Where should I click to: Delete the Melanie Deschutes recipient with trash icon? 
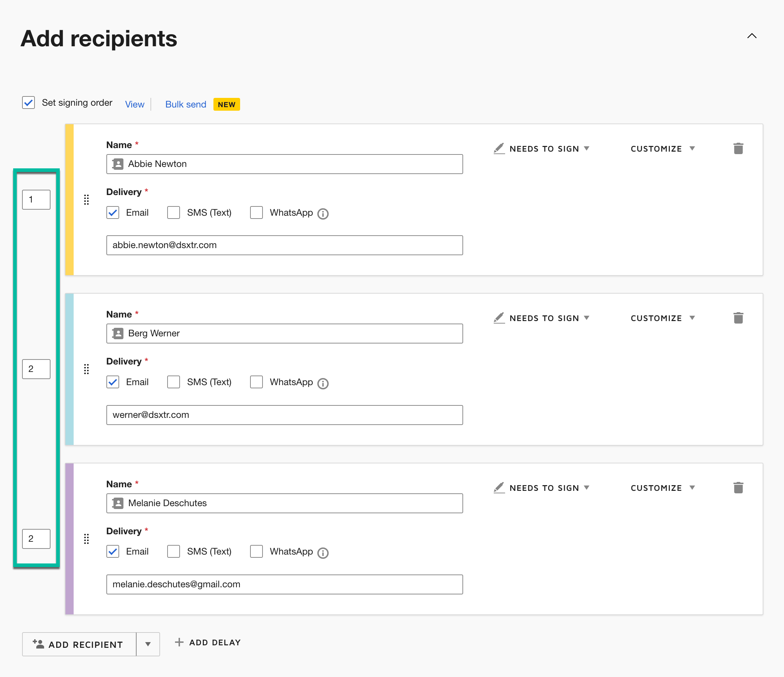point(738,488)
